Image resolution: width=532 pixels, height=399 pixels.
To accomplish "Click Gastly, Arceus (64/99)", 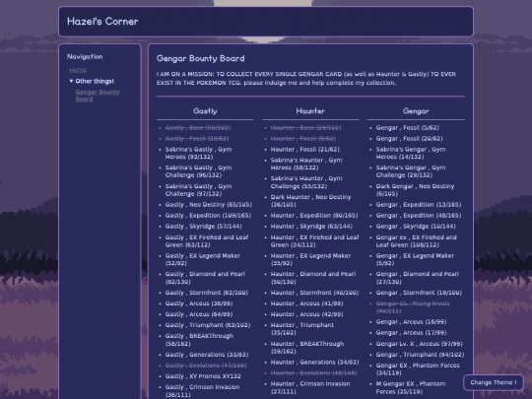I will (199, 314).
